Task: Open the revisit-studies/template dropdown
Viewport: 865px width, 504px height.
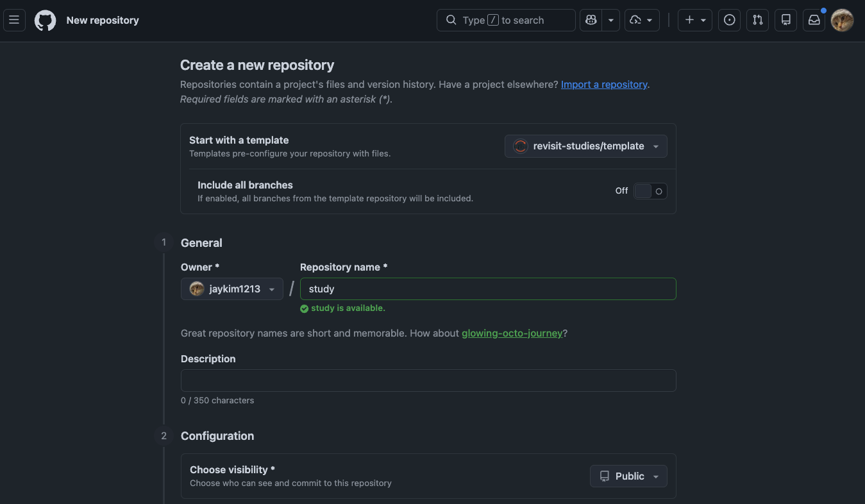Action: coord(586,146)
